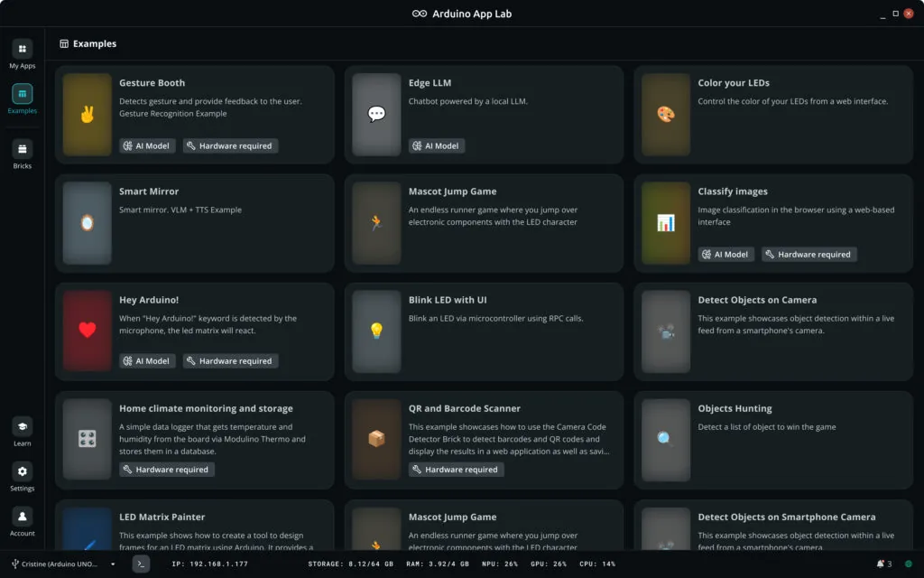The height and width of the screenshot is (578, 924).
Task: Click 'Chatbot powered by a local LLM.' description
Action: 468,101
